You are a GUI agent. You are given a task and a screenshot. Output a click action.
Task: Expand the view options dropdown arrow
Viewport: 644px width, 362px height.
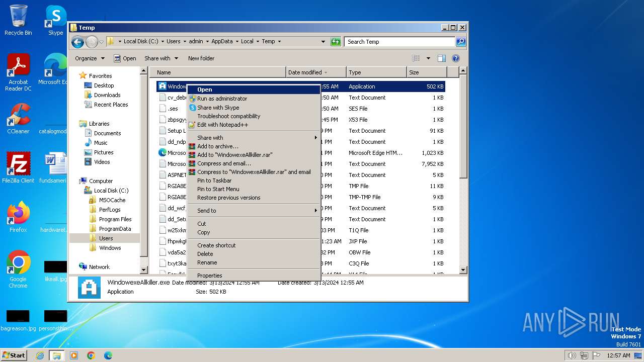click(x=428, y=58)
